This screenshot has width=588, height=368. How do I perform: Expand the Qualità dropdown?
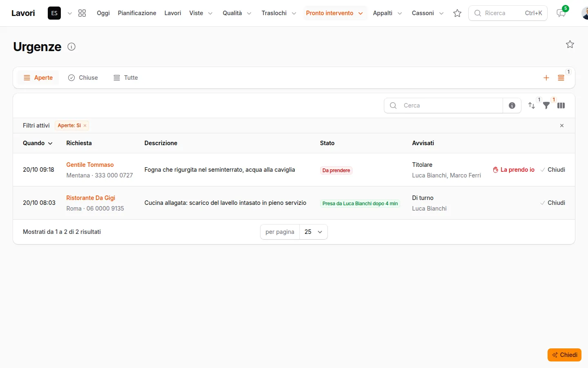237,13
